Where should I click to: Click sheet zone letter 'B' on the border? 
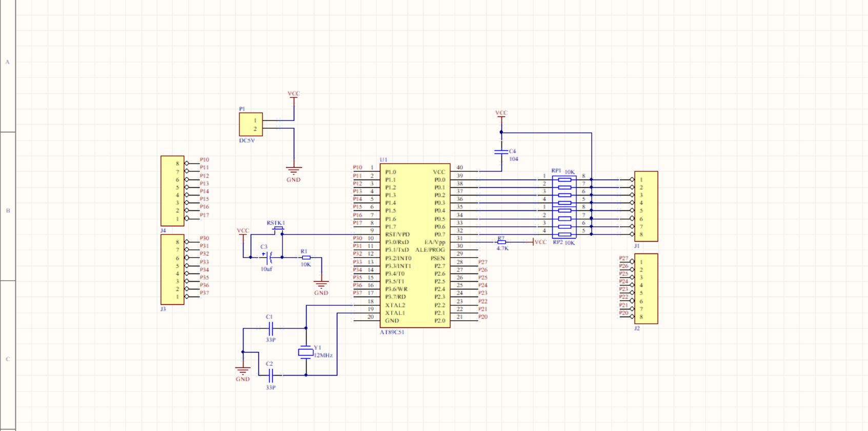[x=8, y=210]
